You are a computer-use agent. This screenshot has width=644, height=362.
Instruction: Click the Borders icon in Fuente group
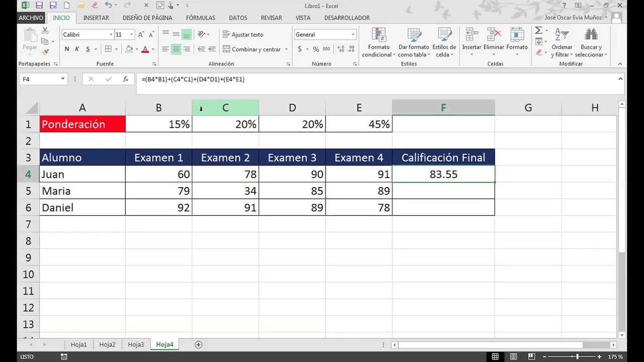click(x=108, y=49)
